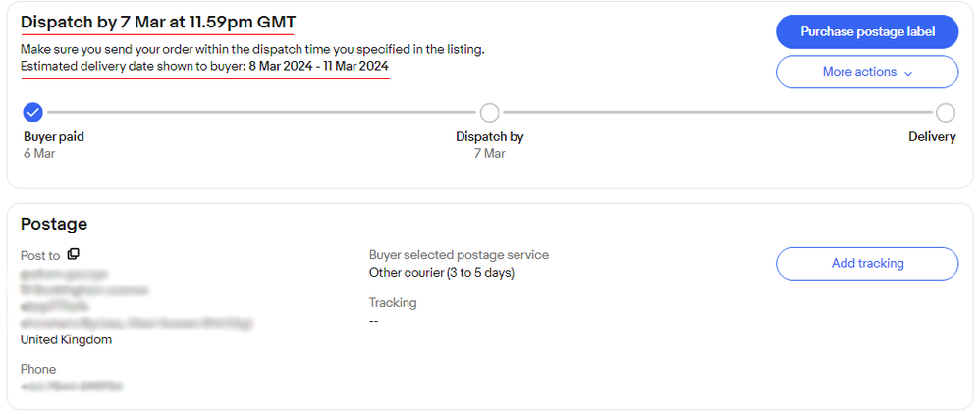Click the Dispatch by 7 Mar heading
The width and height of the screenshot is (980, 414).
point(158,23)
